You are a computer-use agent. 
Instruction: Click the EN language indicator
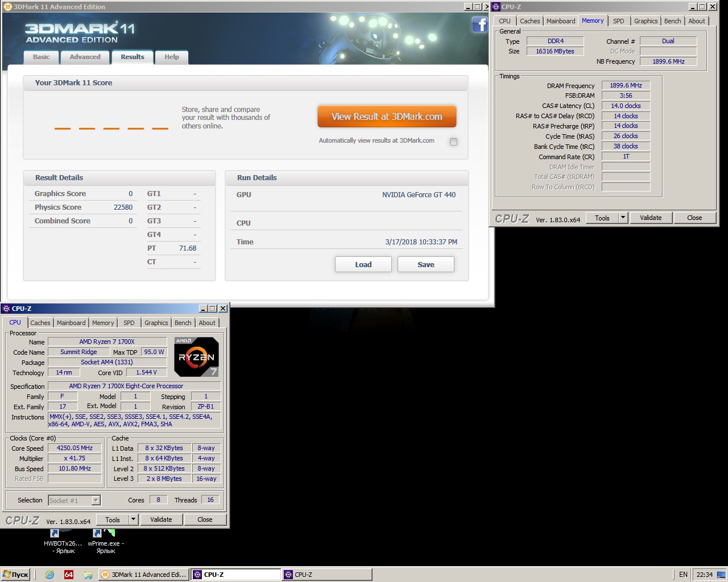coord(683,575)
